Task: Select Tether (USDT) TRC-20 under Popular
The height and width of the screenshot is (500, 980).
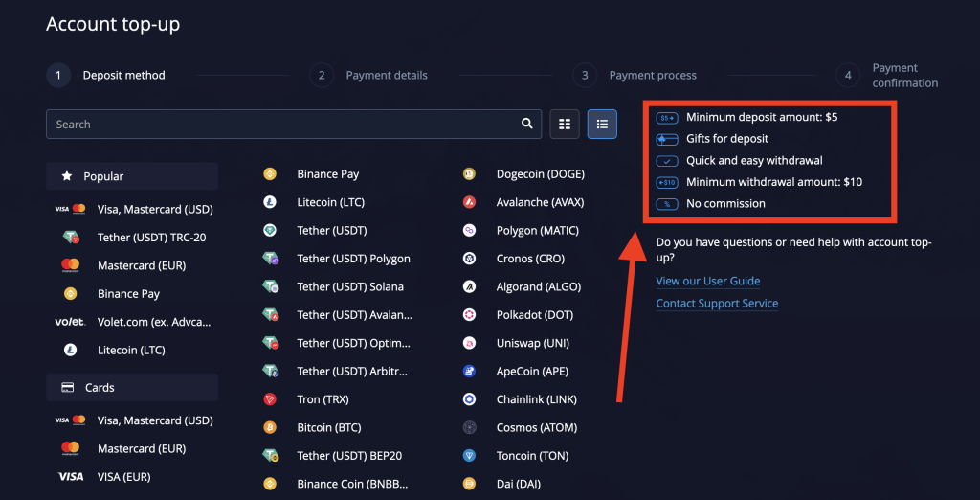Action: (135, 238)
